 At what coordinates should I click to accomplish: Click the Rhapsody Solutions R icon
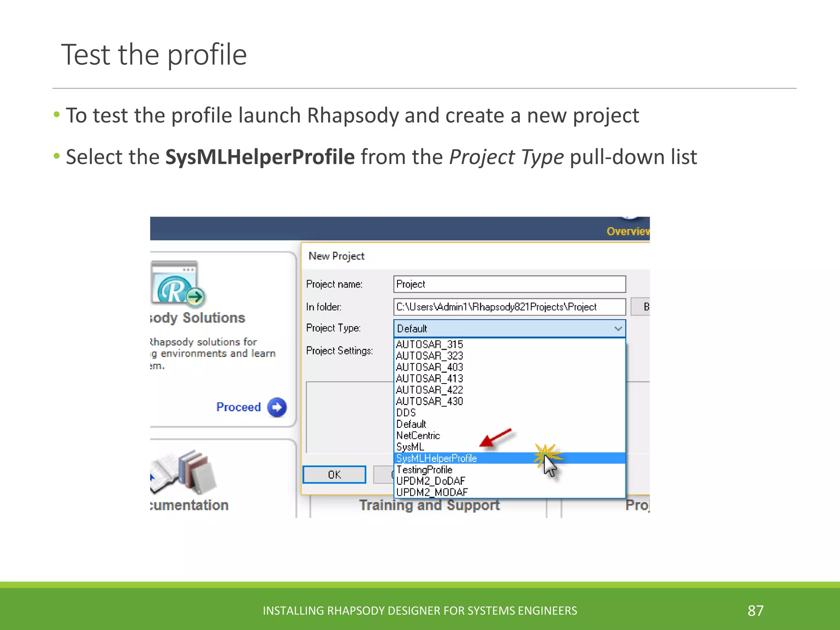178,284
